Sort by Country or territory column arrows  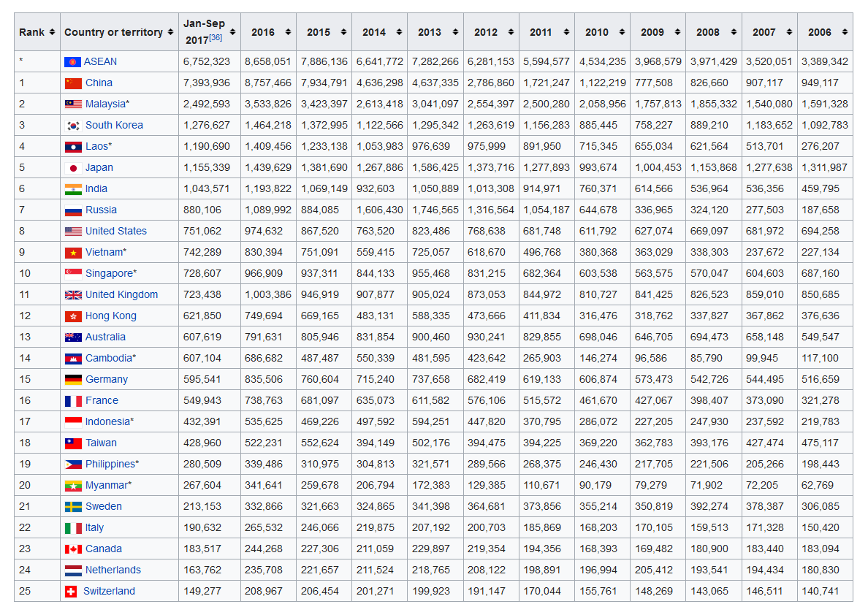pyautogui.click(x=170, y=32)
